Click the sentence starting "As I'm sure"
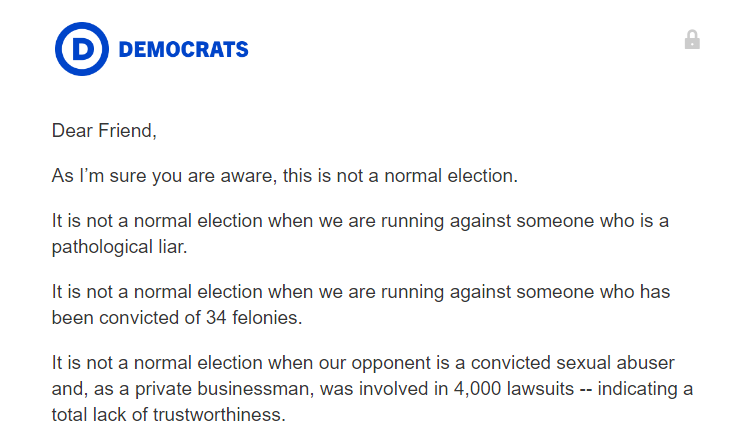Image resolution: width=748 pixels, height=441 pixels. pyautogui.click(x=285, y=176)
